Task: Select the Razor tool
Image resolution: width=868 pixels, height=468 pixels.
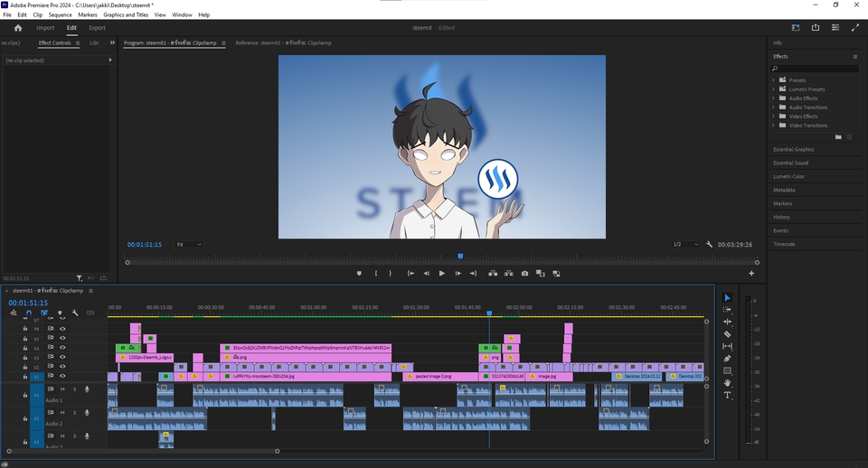Action: click(727, 334)
